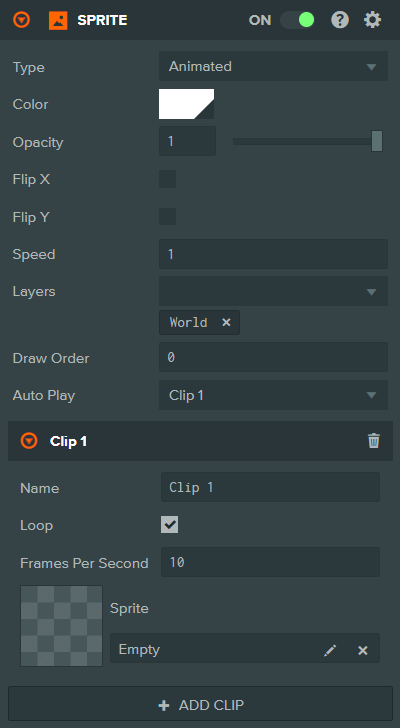The height and width of the screenshot is (728, 400).
Task: Uncheck the Loop checkbox
Action: point(169,525)
